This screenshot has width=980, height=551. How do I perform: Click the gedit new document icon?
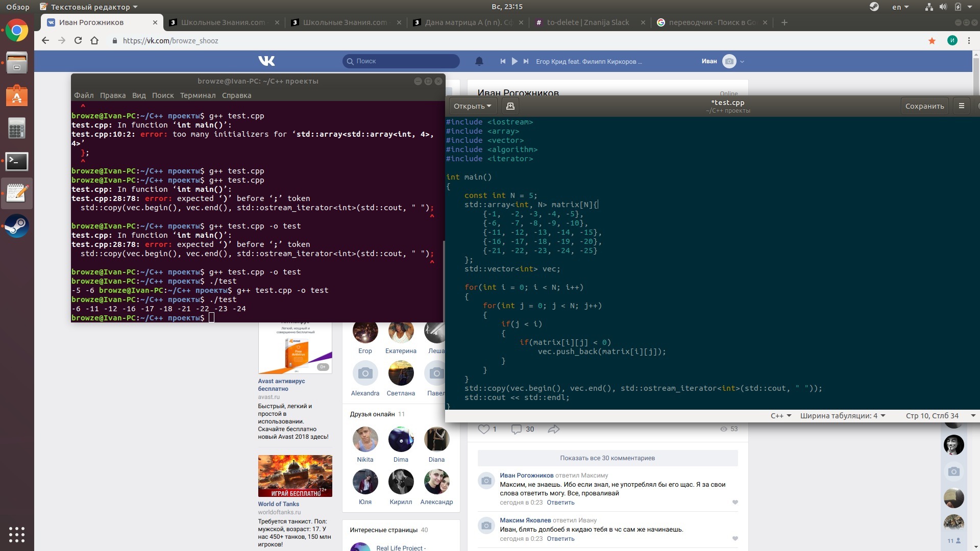pyautogui.click(x=510, y=106)
